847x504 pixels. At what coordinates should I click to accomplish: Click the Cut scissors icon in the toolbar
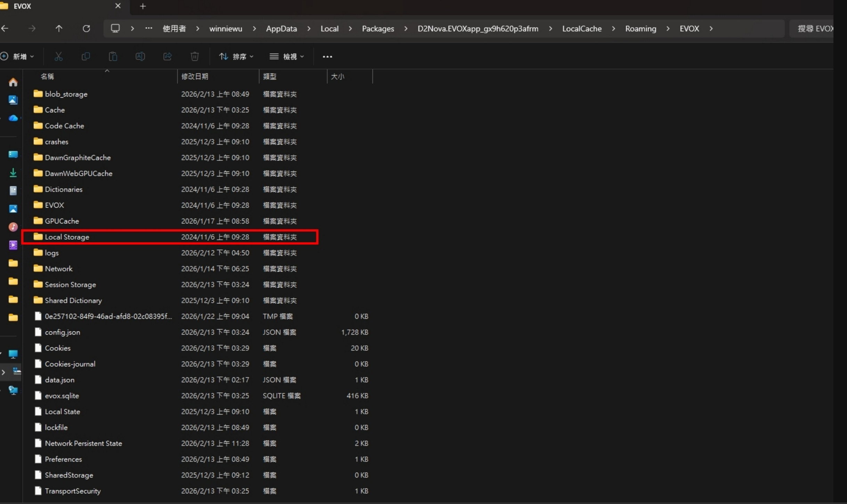point(58,56)
